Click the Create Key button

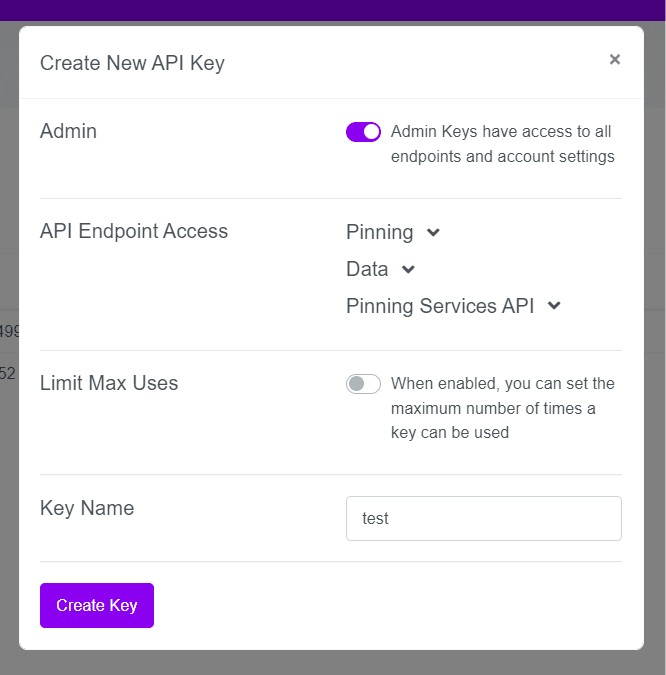(x=97, y=605)
